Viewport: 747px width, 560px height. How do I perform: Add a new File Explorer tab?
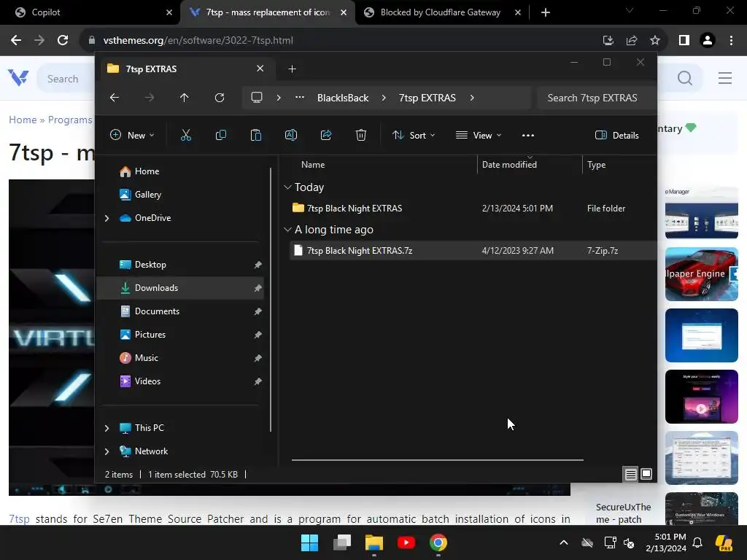[x=292, y=69]
